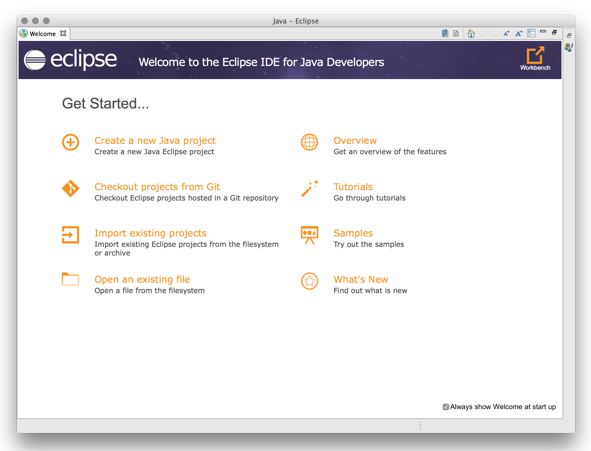Restore the Welcome view from the toolbar
591x451 pixels.
click(554, 32)
